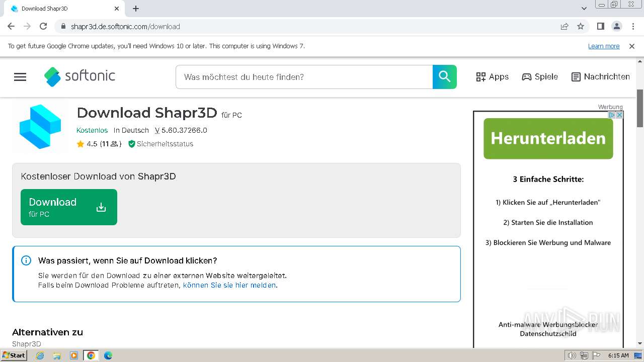Click the magnifier search button
This screenshot has width=644, height=362.
[x=445, y=77]
